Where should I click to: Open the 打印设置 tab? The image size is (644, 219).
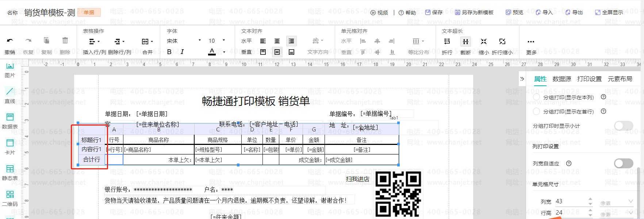pos(589,79)
